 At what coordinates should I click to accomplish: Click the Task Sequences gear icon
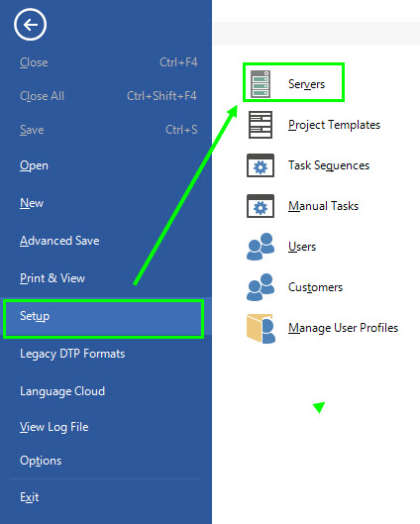point(261,165)
